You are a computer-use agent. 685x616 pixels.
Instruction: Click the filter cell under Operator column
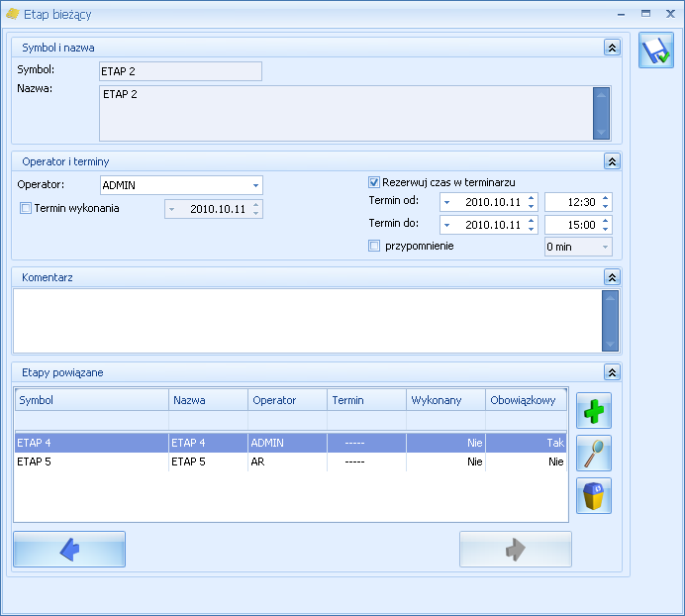(287, 421)
